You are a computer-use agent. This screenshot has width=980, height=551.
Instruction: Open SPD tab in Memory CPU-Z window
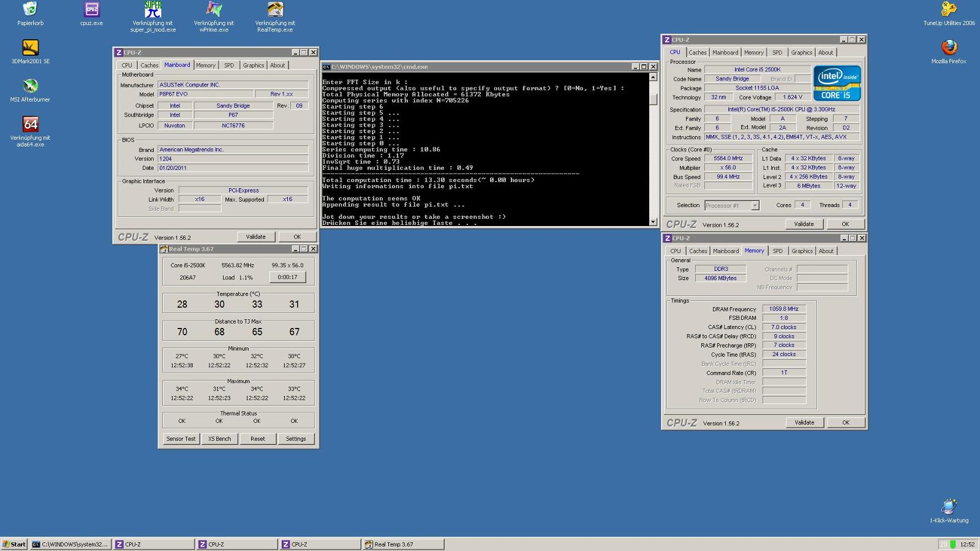(x=777, y=251)
